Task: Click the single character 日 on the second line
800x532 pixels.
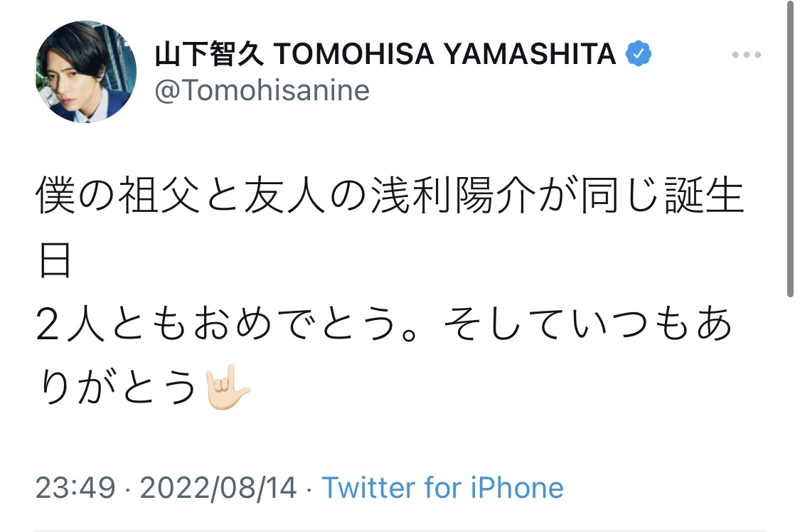Action: point(54,262)
